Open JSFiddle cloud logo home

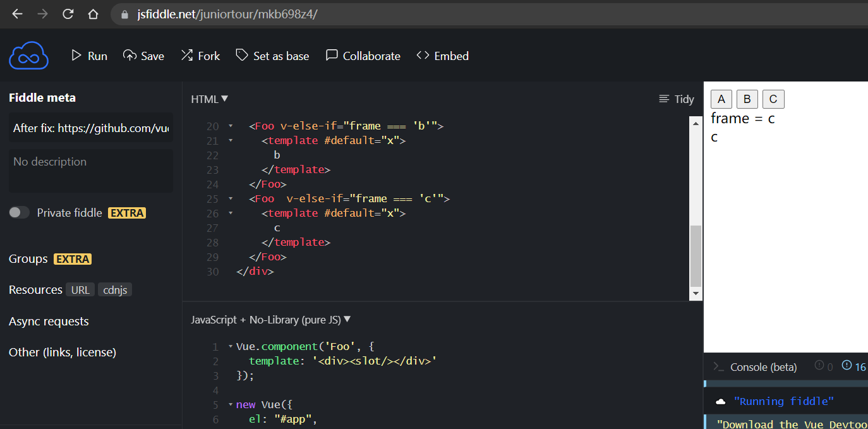[x=29, y=56]
